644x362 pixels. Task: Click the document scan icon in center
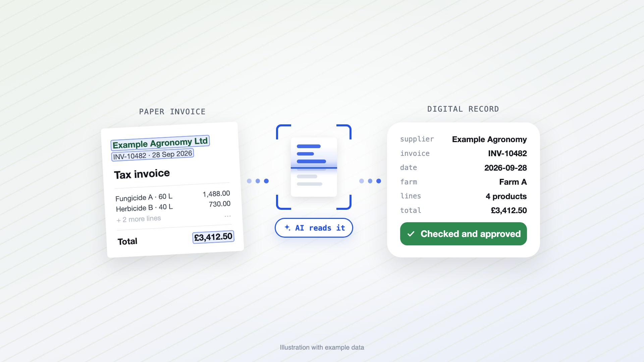tap(314, 167)
